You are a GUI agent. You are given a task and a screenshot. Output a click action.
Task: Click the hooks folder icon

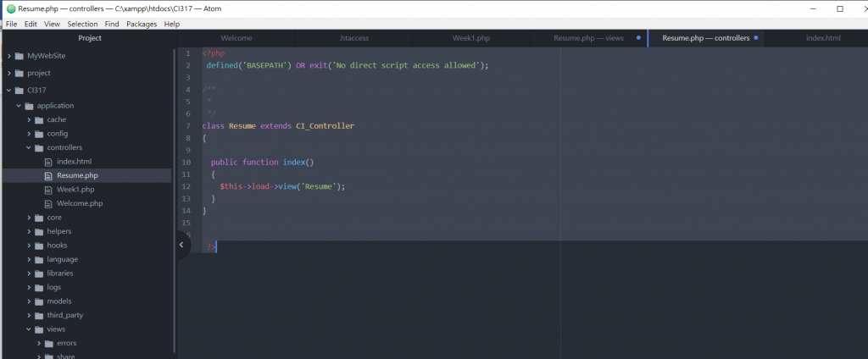[39, 245]
